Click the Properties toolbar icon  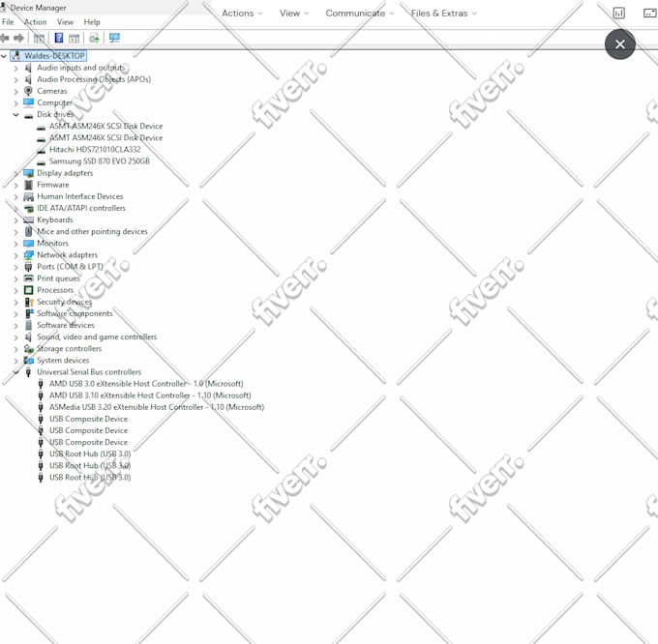tap(74, 38)
